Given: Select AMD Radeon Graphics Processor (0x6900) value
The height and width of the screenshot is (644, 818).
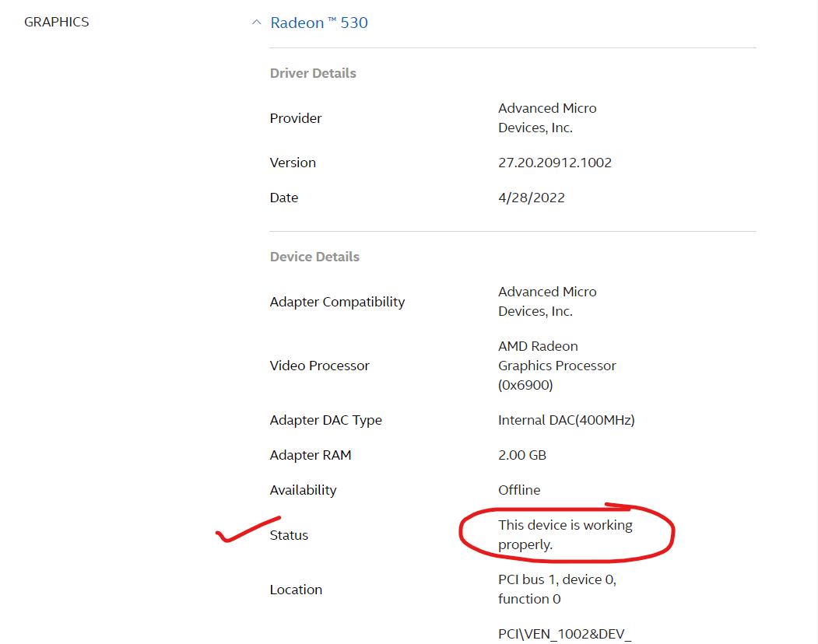Looking at the screenshot, I should (556, 366).
